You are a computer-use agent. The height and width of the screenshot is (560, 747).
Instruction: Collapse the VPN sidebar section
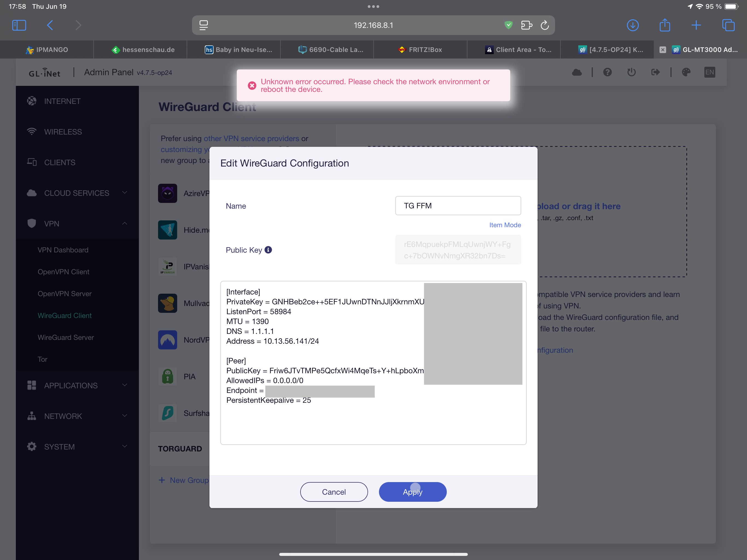point(124,224)
